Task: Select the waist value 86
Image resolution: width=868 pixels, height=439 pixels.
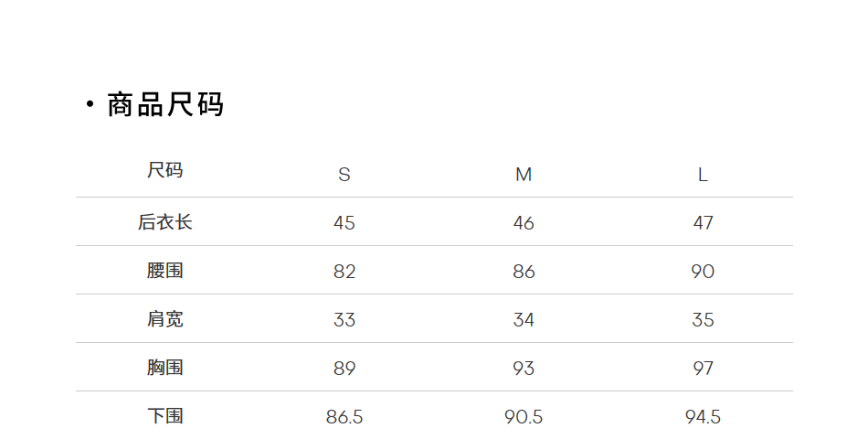Action: coord(524,272)
